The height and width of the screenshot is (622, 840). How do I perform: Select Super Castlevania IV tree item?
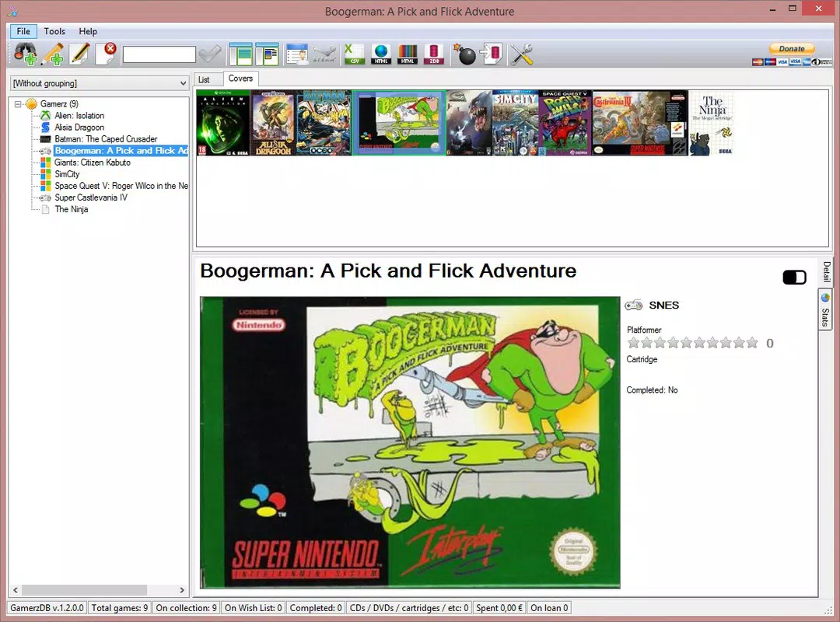coord(91,197)
